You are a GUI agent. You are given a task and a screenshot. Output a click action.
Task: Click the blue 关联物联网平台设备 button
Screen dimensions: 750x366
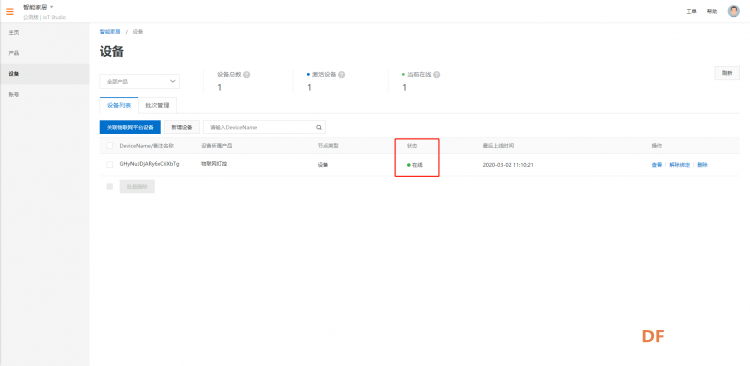click(130, 127)
